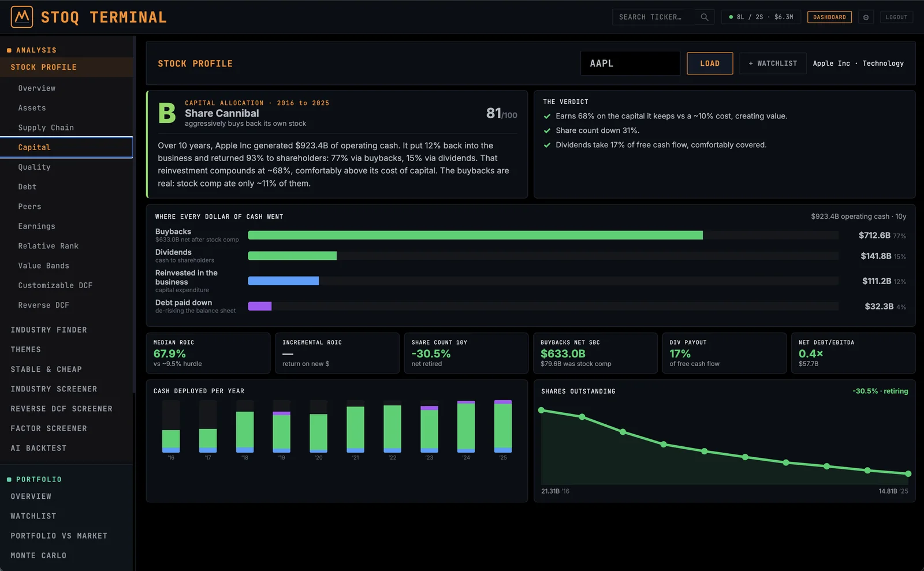This screenshot has height=571, width=924.
Task: Click the STOQ Terminal logo icon
Action: click(22, 17)
